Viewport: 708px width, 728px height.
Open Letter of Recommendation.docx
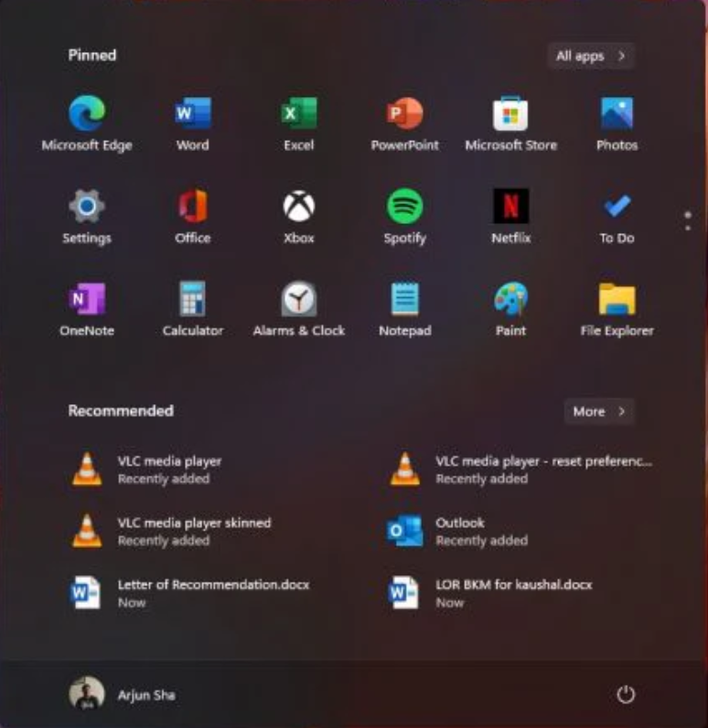click(x=189, y=593)
